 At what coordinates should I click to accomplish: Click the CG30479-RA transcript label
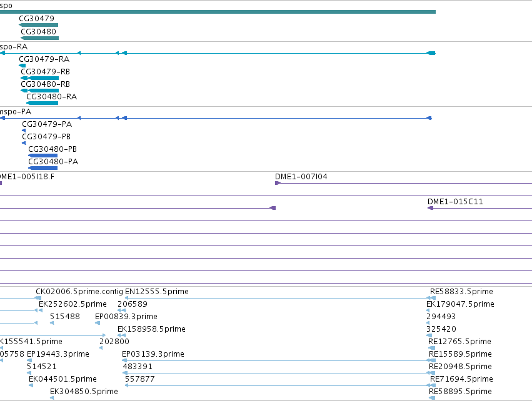click(x=44, y=59)
